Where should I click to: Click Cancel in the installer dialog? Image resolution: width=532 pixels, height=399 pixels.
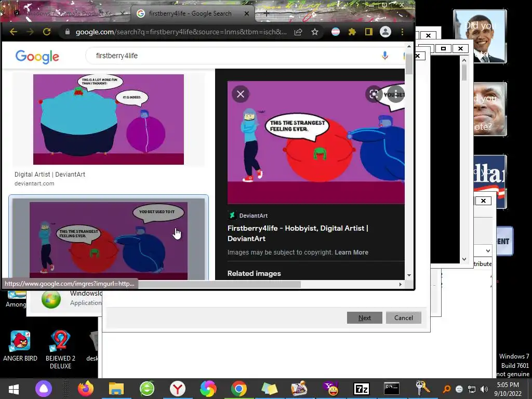(x=403, y=318)
